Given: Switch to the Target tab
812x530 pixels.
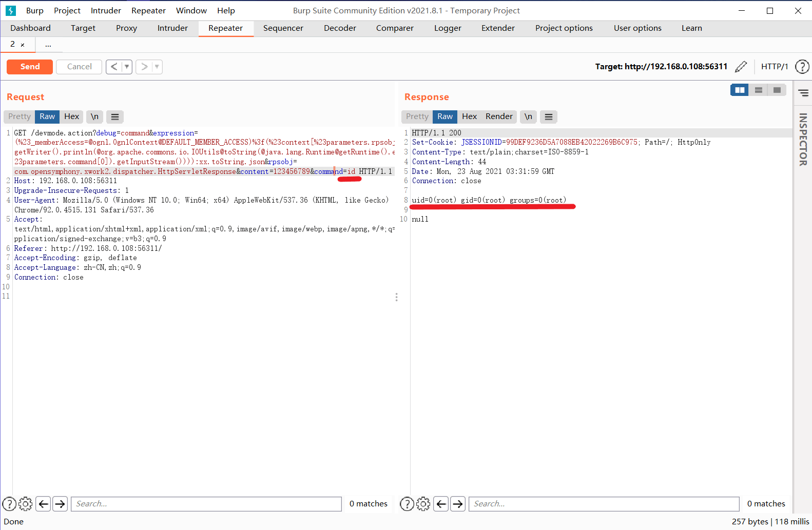Looking at the screenshot, I should pos(83,28).
